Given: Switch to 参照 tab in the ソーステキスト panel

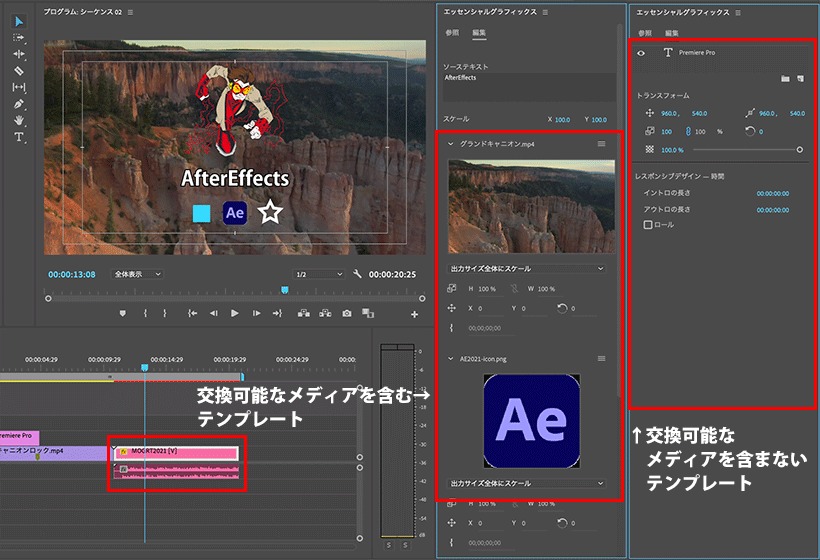Looking at the screenshot, I should pyautogui.click(x=452, y=32).
